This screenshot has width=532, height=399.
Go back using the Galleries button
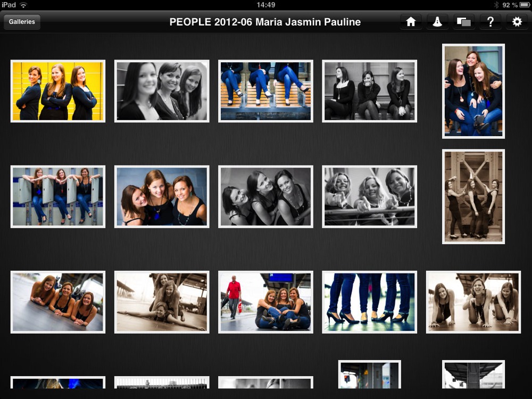pyautogui.click(x=22, y=22)
